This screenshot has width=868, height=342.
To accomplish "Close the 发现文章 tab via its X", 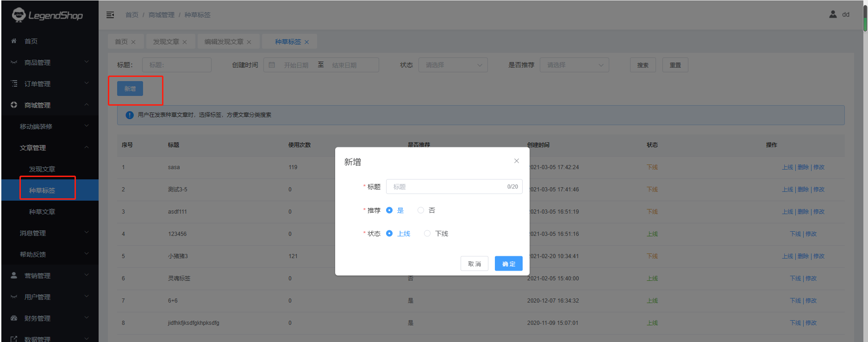I will (185, 42).
